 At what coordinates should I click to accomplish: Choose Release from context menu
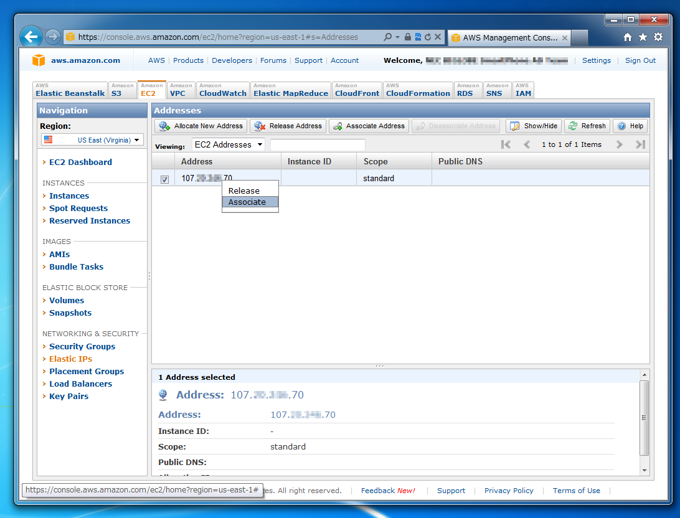coord(250,190)
